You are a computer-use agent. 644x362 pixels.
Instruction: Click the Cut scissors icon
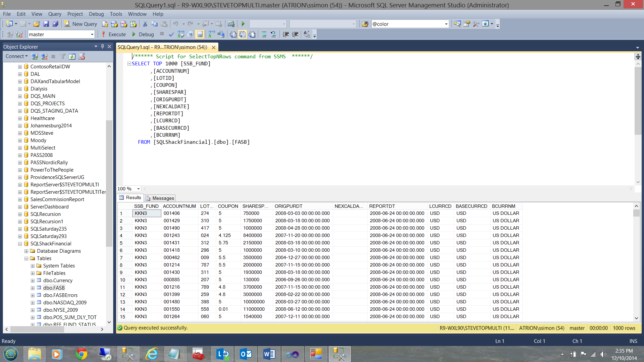(145, 24)
